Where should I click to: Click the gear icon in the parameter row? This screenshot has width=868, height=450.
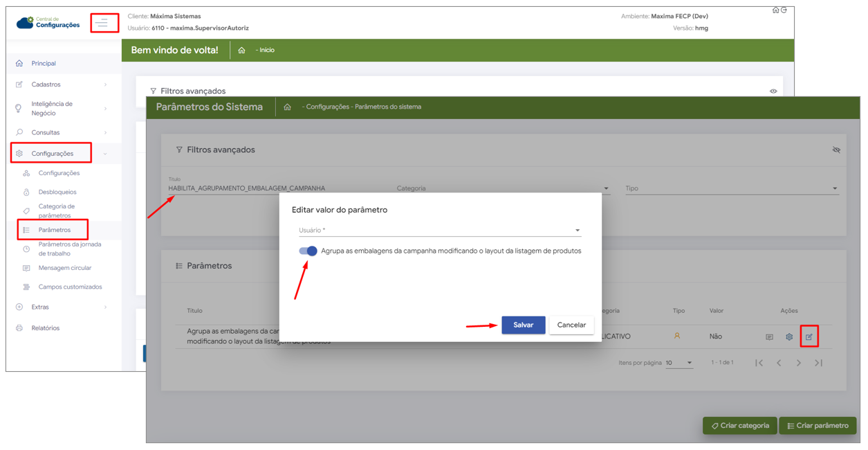click(x=789, y=337)
